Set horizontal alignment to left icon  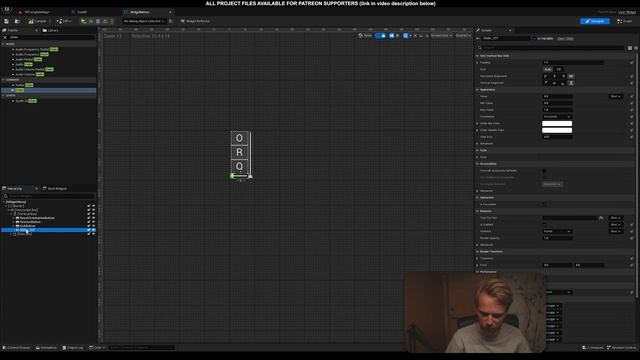coord(546,76)
